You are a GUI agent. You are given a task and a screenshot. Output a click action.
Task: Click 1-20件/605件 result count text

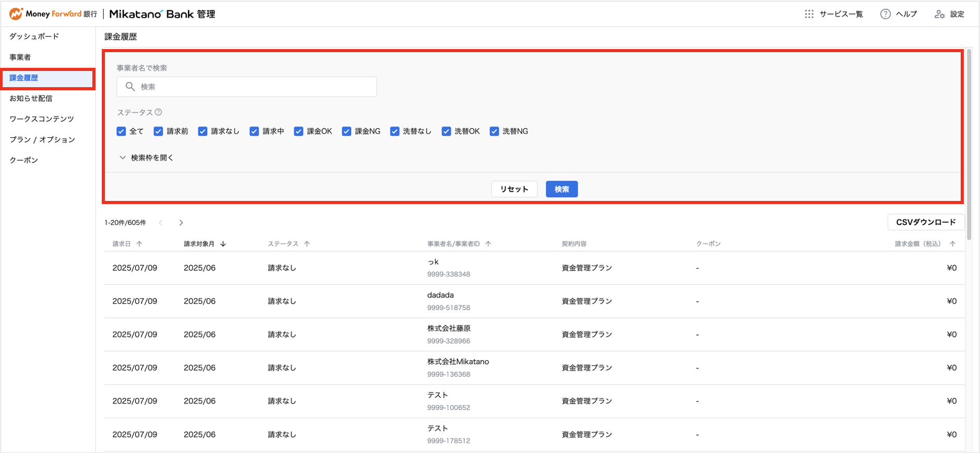[x=125, y=223]
